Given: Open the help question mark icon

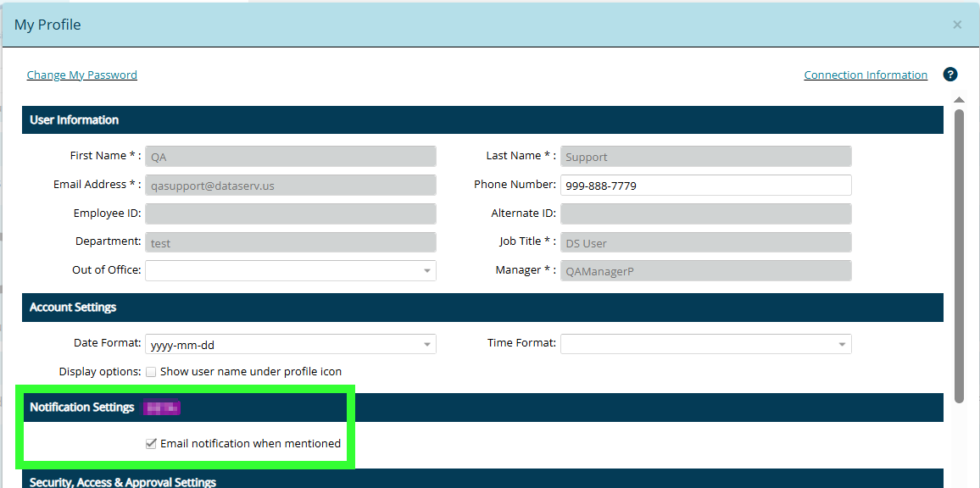Looking at the screenshot, I should pos(950,75).
